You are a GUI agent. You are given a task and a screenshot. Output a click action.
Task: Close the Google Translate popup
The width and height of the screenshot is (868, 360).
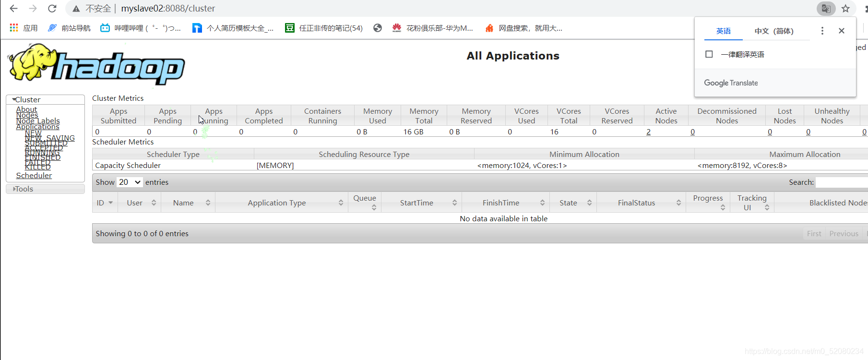(841, 31)
